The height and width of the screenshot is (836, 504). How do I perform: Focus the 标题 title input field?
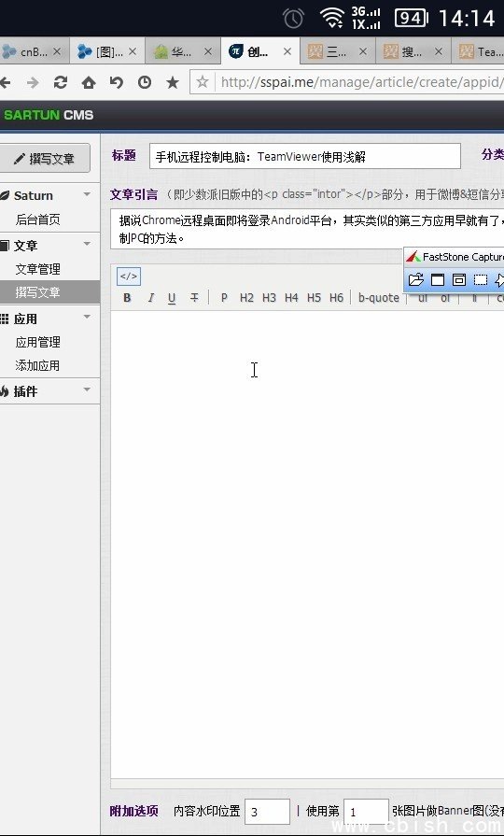(x=305, y=156)
